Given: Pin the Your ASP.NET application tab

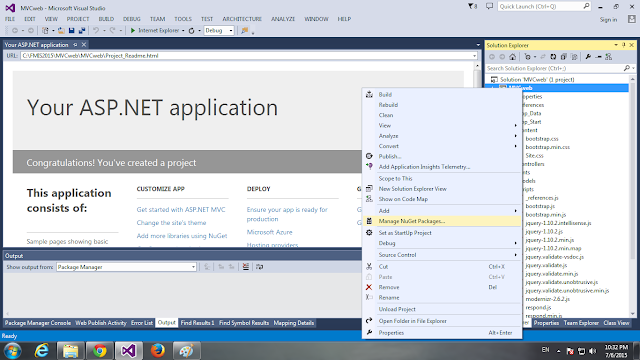Looking at the screenshot, I should pyautogui.click(x=75, y=44).
